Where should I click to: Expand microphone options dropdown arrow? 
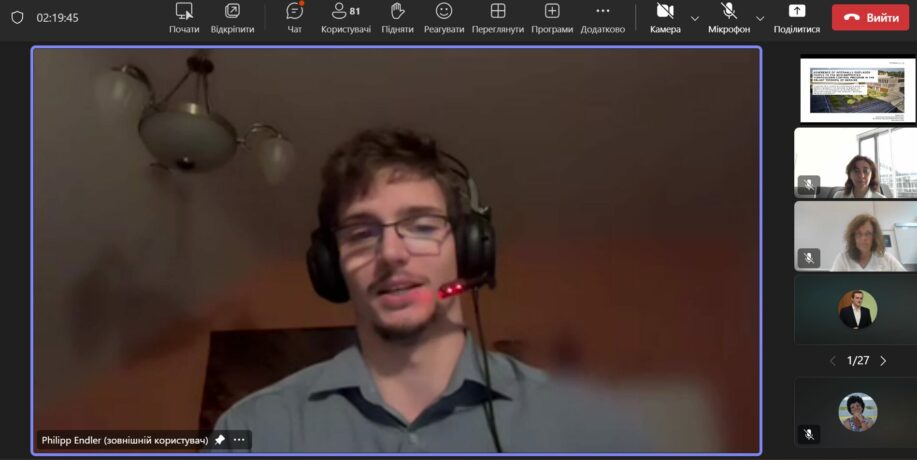pos(760,18)
